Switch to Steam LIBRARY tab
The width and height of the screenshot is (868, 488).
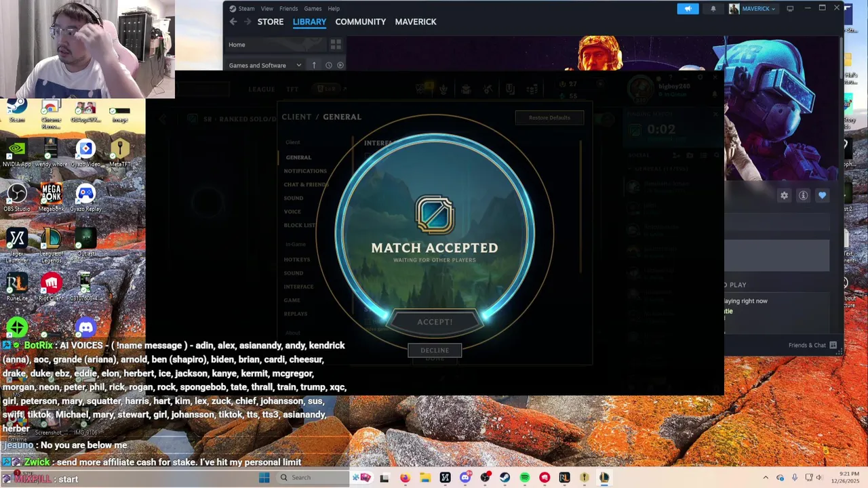point(309,22)
